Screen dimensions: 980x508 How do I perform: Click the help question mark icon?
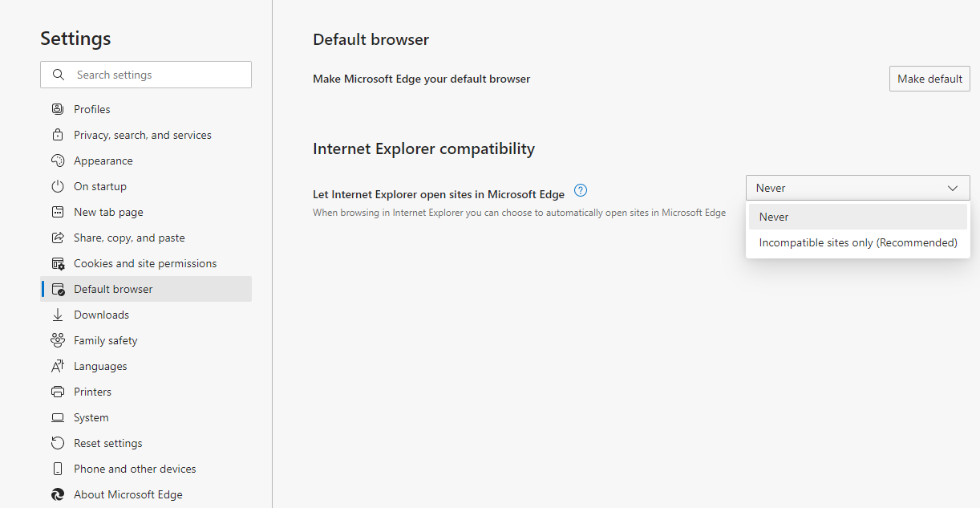tap(581, 191)
